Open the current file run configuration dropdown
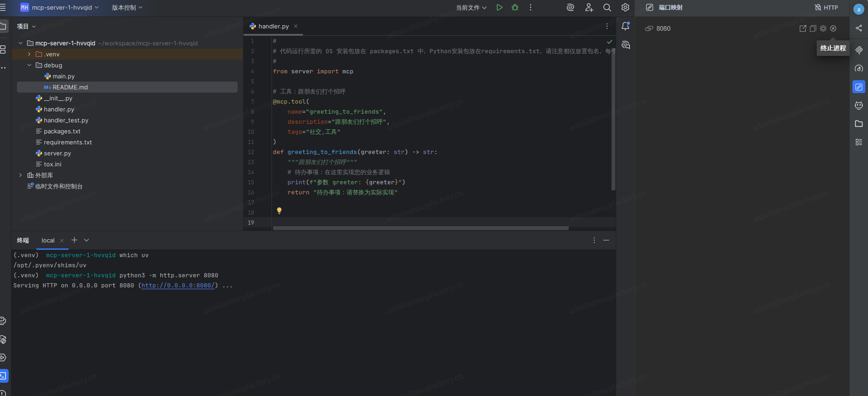 pyautogui.click(x=471, y=7)
